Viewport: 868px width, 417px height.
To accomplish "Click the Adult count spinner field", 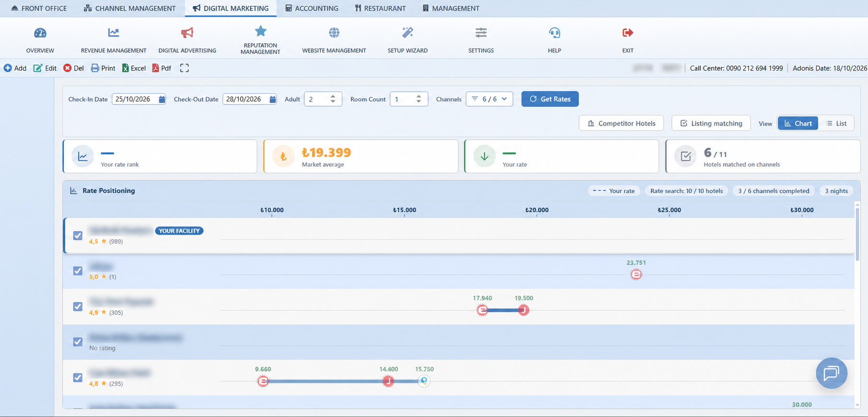I will tap(323, 99).
